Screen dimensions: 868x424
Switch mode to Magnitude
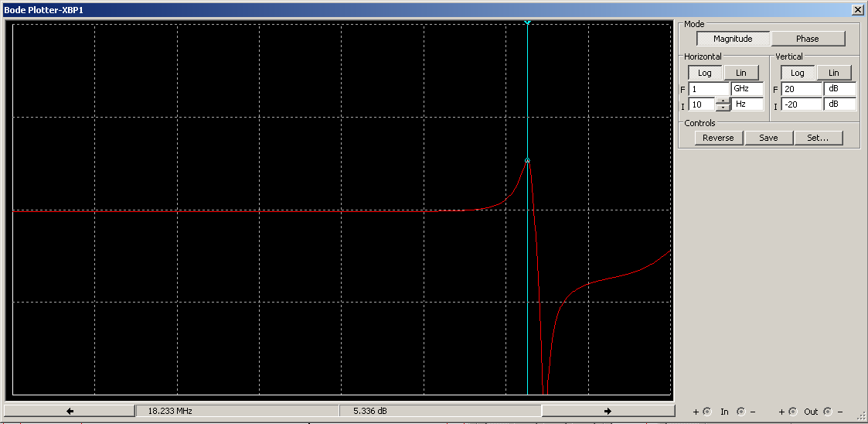point(733,39)
